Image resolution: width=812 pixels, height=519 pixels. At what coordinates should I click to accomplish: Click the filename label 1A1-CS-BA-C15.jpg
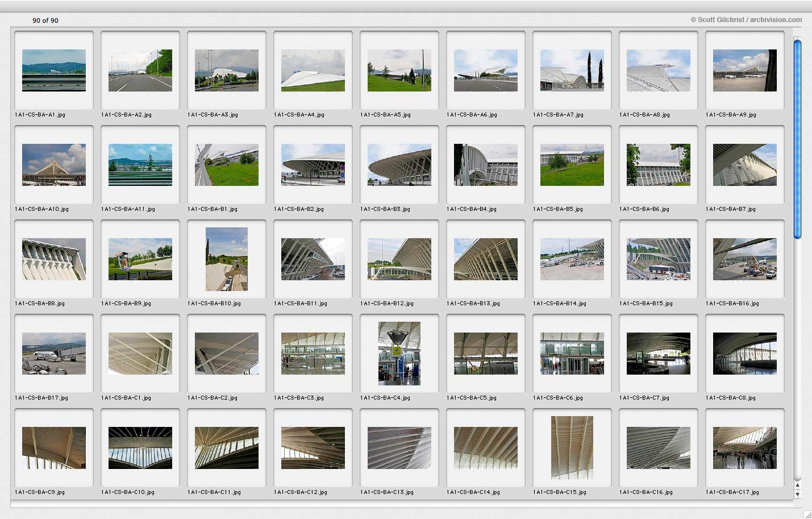tap(560, 492)
